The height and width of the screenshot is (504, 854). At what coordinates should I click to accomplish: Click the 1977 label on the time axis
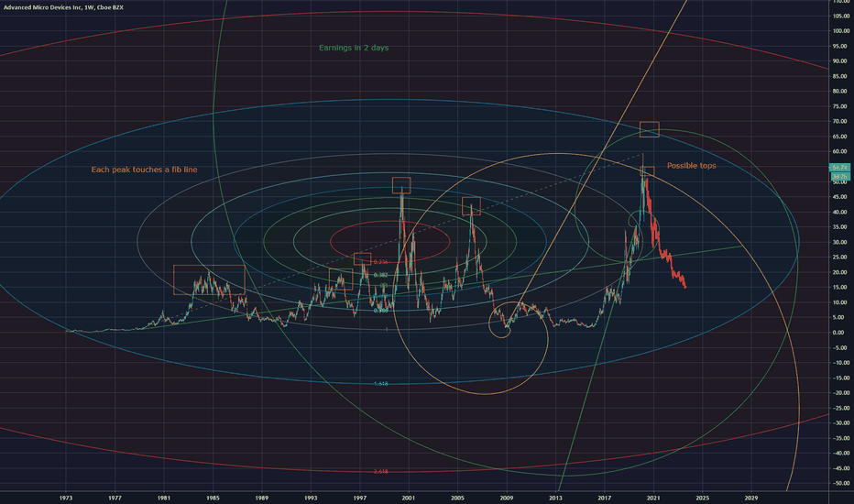point(115,498)
